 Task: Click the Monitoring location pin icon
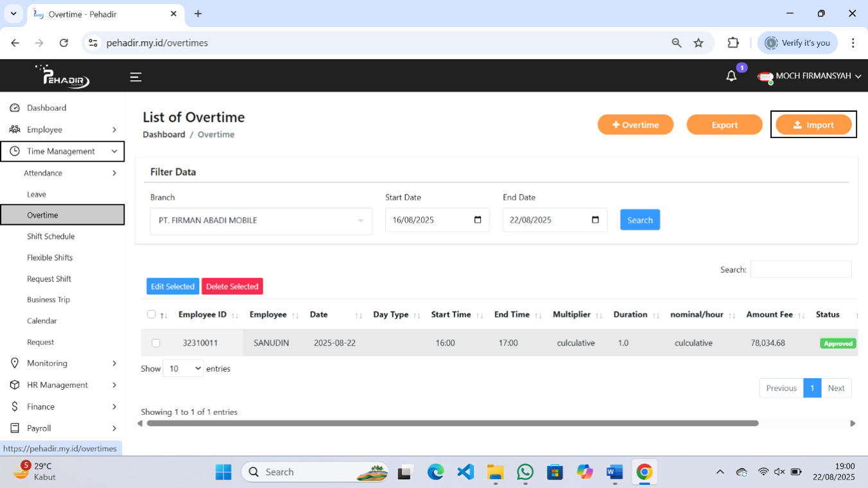(15, 363)
